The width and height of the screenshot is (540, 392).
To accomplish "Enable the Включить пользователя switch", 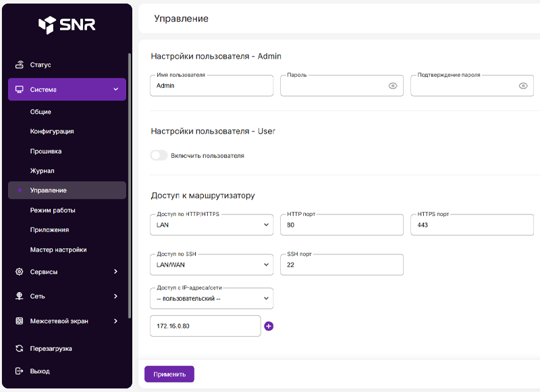I will pyautogui.click(x=159, y=155).
